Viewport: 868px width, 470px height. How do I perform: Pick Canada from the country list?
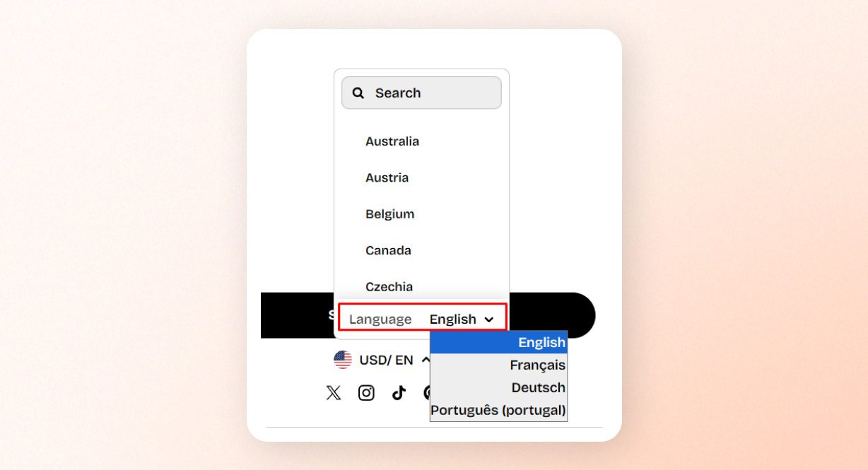[x=388, y=250]
